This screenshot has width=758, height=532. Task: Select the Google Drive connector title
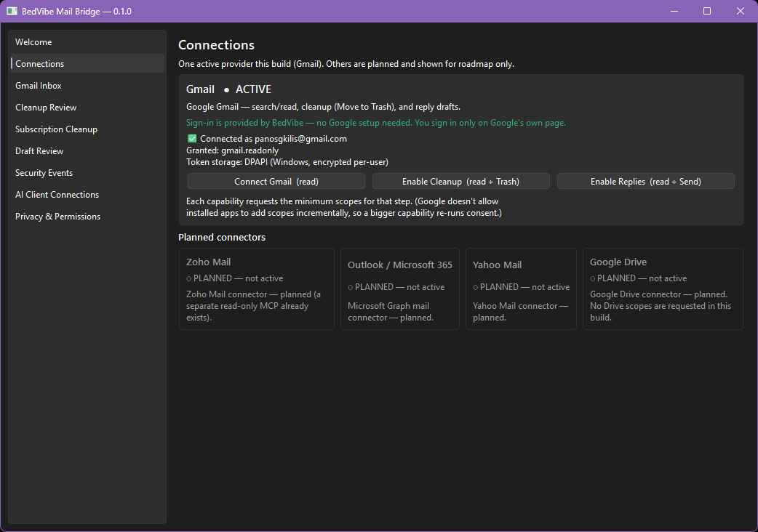618,262
